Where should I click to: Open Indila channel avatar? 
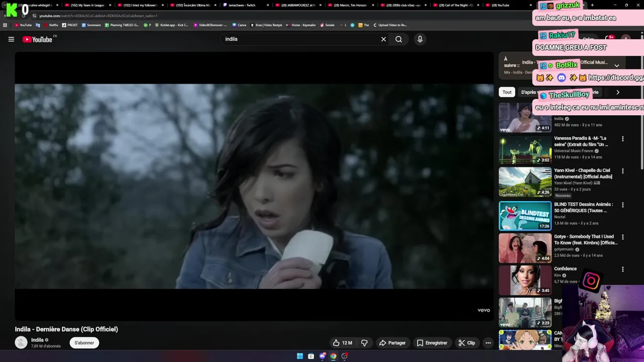(x=21, y=343)
